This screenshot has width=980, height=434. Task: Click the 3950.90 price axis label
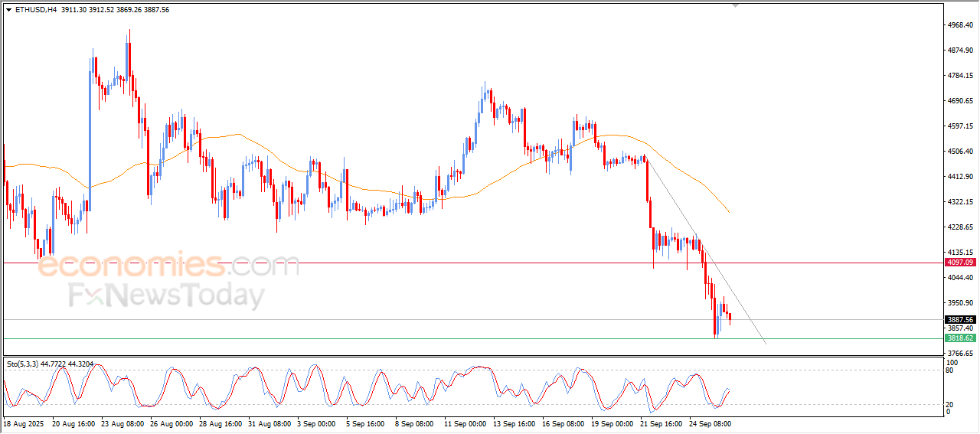tap(960, 303)
